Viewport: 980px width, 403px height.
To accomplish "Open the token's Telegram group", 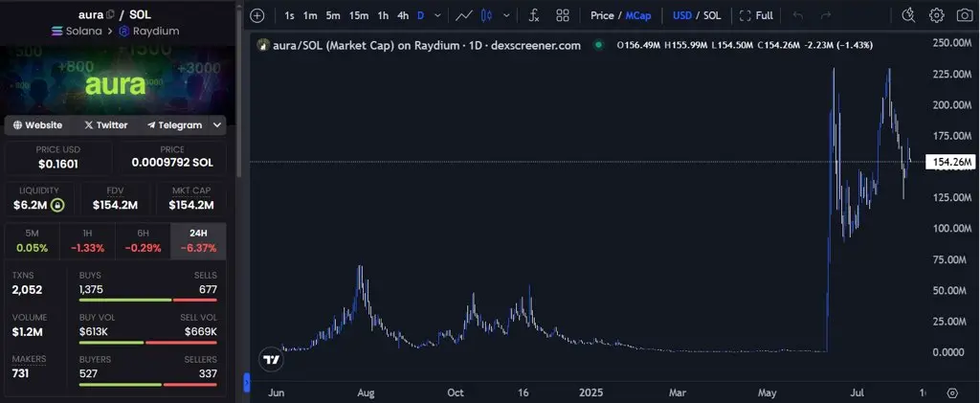I will [x=174, y=125].
